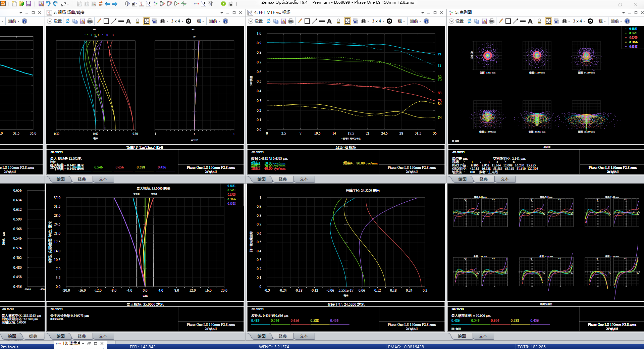Switch to 绘图 tab under spot diagram
The height and width of the screenshot is (349, 644).
click(463, 179)
